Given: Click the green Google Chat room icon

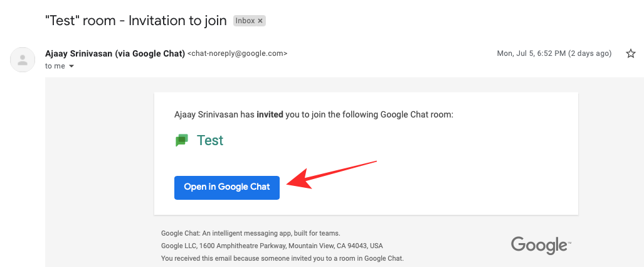Looking at the screenshot, I should [x=182, y=141].
